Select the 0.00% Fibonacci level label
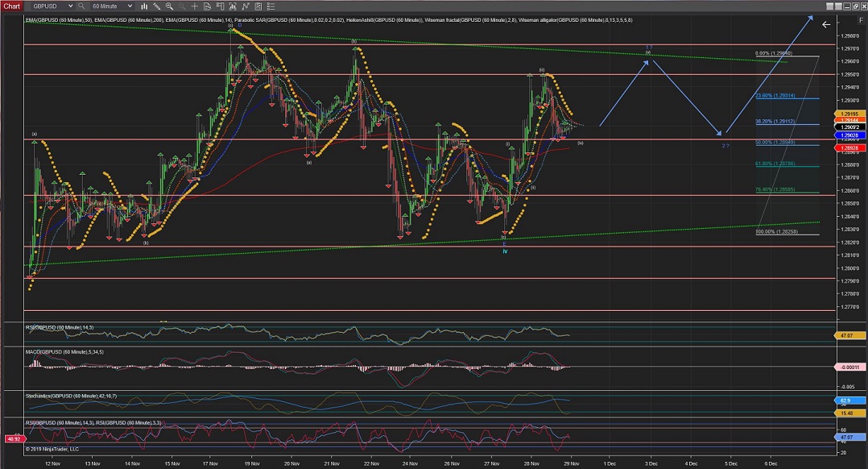Image resolution: width=868 pixels, height=469 pixels. pyautogui.click(x=773, y=54)
